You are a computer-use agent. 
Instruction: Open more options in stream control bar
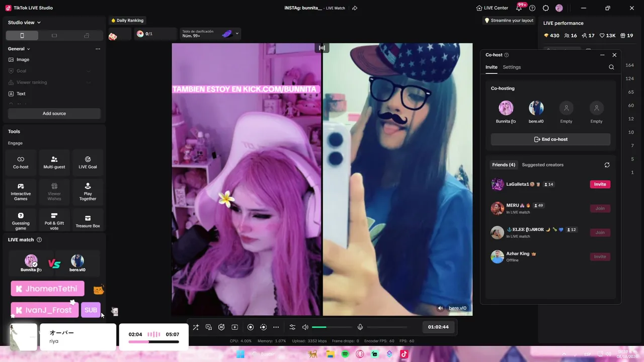tap(276, 327)
